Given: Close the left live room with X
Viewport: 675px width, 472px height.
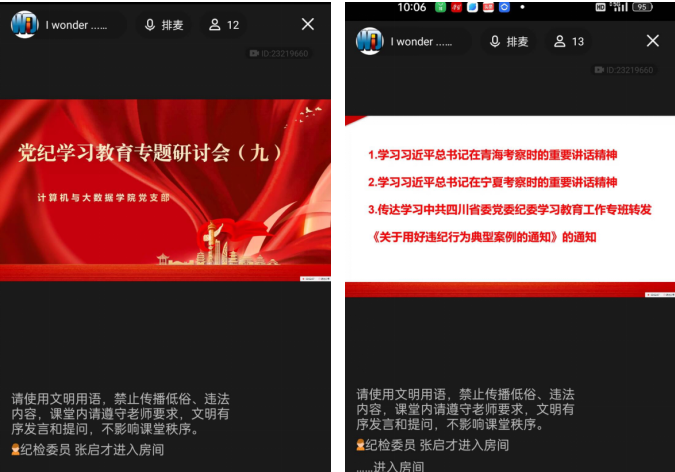Looking at the screenshot, I should pos(307,25).
